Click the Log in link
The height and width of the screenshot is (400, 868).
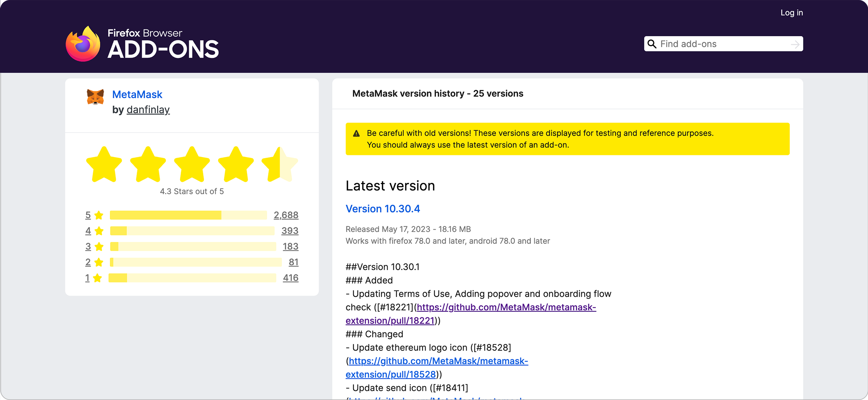[x=791, y=13]
